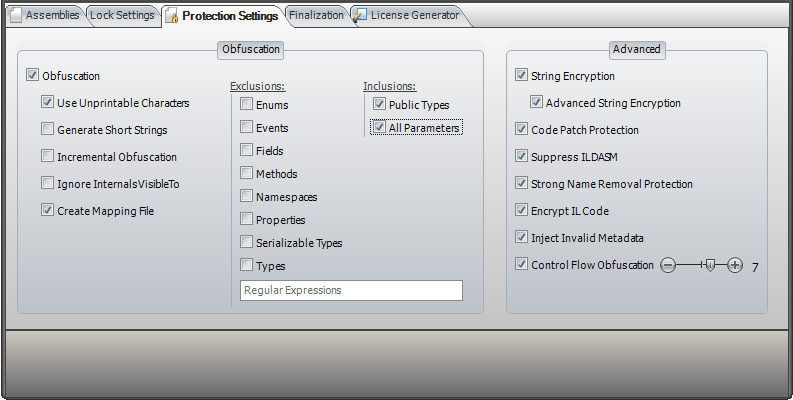Toggle Suppress ILDASM option
The width and height of the screenshot is (793, 400).
click(521, 157)
